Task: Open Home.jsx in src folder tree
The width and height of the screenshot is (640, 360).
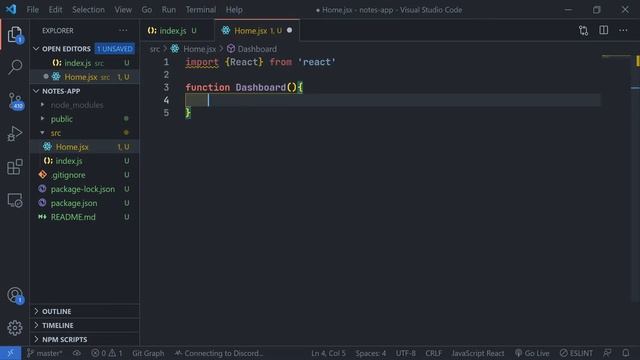Action: (x=85, y=147)
